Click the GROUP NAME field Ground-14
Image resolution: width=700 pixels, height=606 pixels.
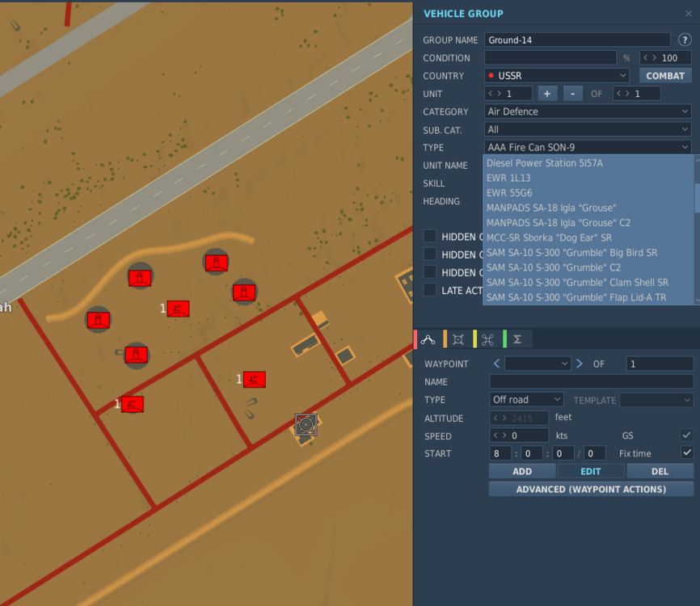tap(577, 40)
